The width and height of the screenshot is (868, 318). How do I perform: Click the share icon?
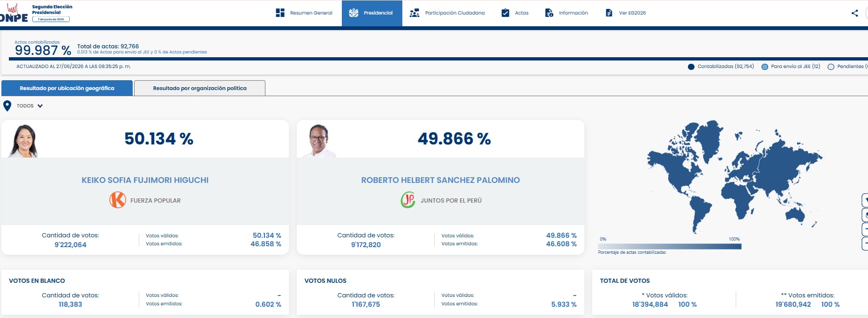point(854,13)
